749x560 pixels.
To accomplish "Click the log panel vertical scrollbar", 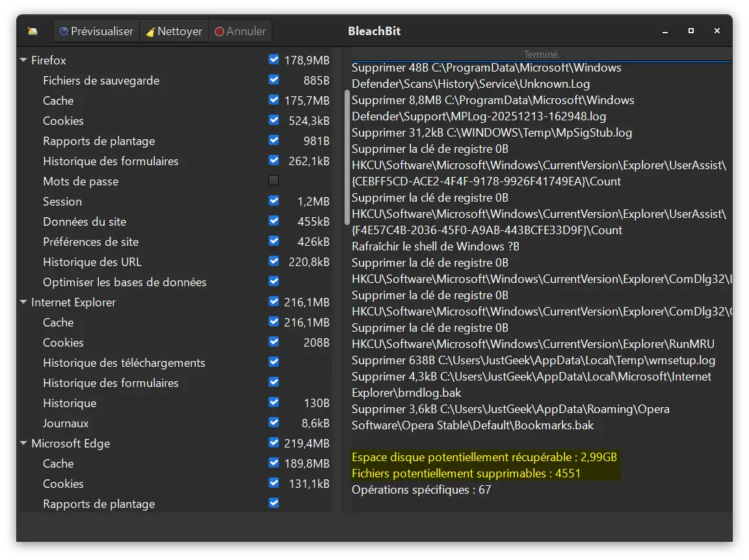I will pos(347,157).
